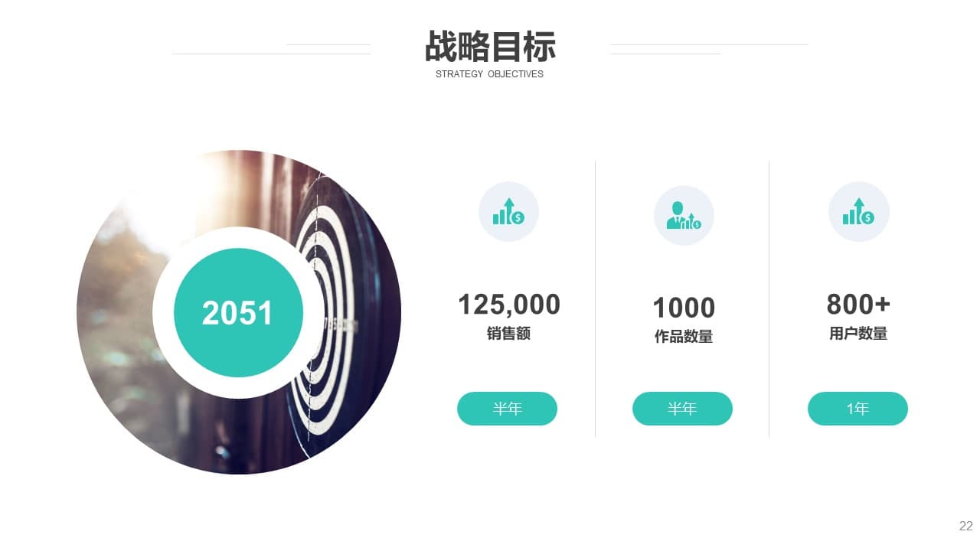This screenshot has height=551, width=980.
Task: Select the businessman icon above 1000
Action: [684, 215]
